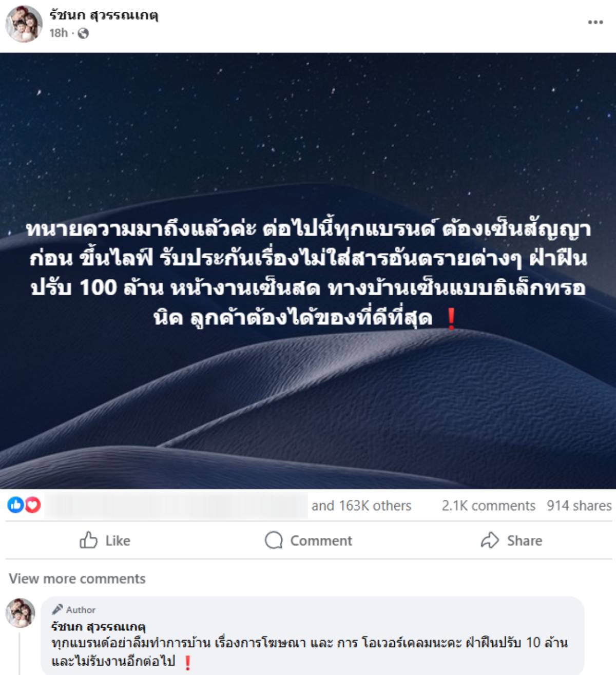The height and width of the screenshot is (675, 616).
Task: Click the globe public-audience icon
Action: (x=83, y=33)
